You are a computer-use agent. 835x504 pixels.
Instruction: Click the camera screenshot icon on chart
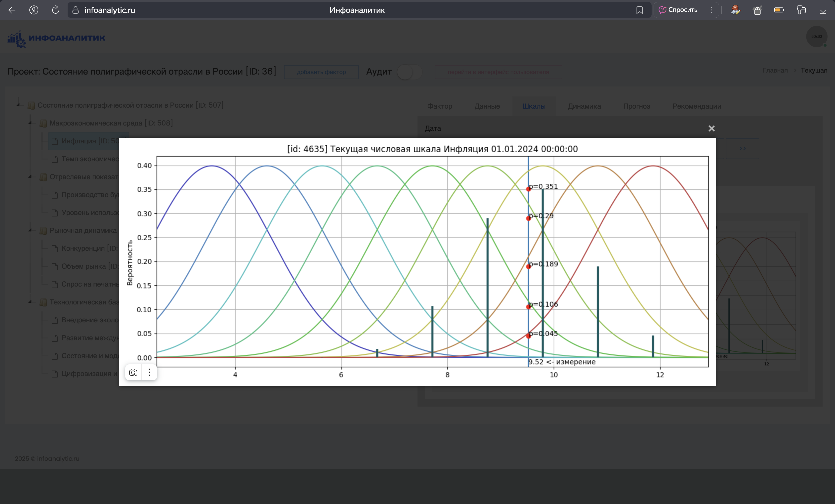133,373
